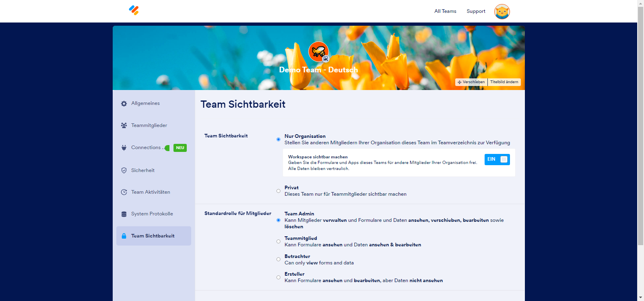Click the Team Sichtbarkeit page heading

point(243,104)
